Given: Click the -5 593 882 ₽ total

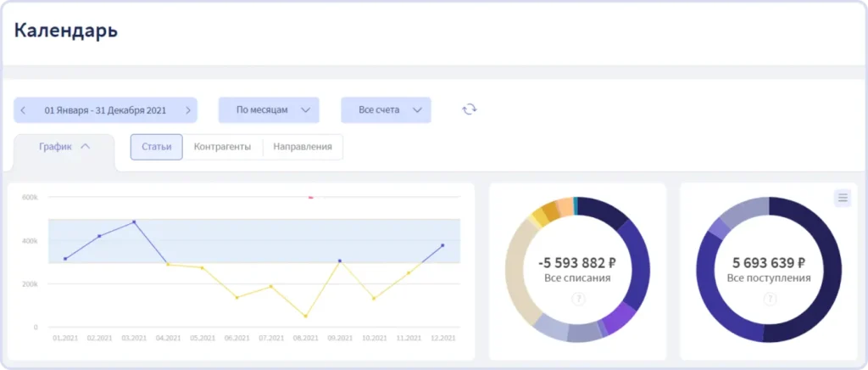Looking at the screenshot, I should (x=578, y=262).
